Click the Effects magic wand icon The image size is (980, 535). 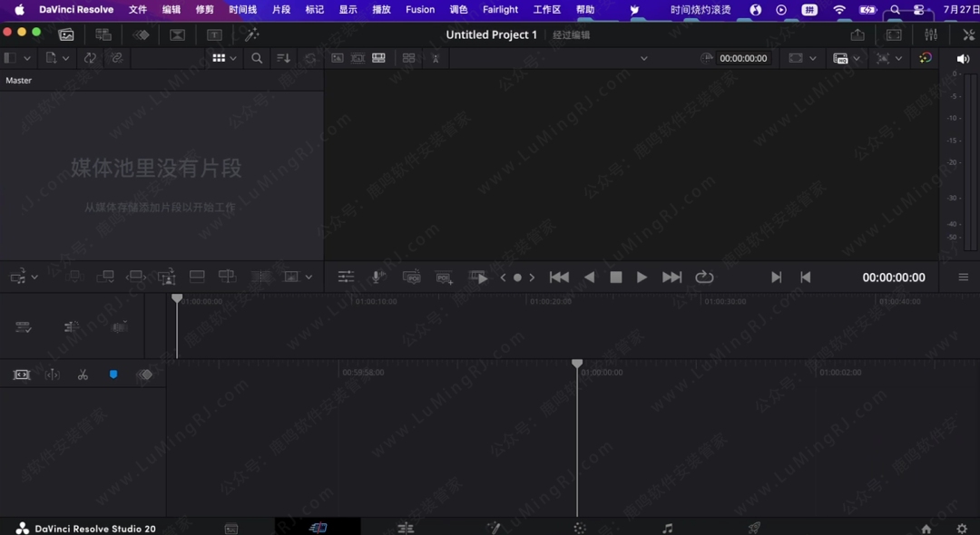[251, 34]
